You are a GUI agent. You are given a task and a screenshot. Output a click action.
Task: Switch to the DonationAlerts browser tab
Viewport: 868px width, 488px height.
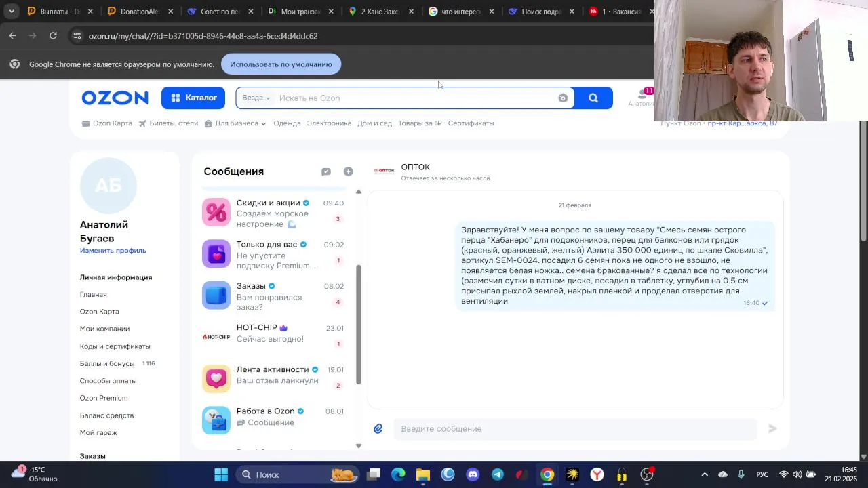pos(139,12)
